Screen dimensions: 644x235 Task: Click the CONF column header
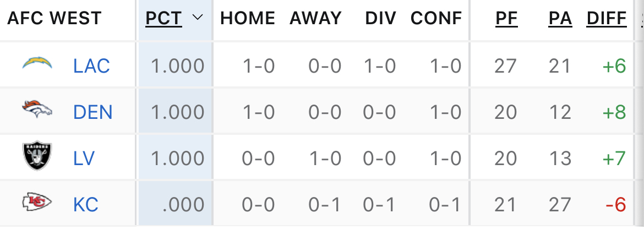point(436,18)
